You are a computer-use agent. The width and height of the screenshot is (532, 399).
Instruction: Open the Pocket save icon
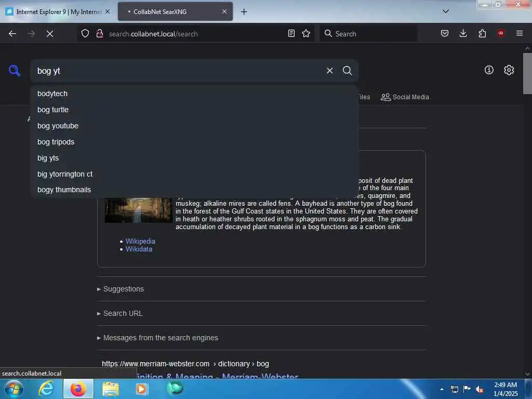445,33
